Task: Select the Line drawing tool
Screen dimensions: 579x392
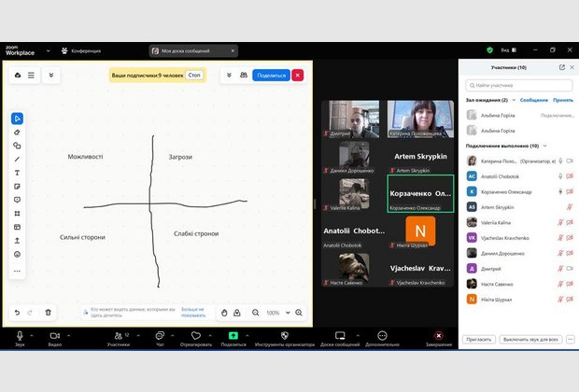Action: pyautogui.click(x=17, y=159)
